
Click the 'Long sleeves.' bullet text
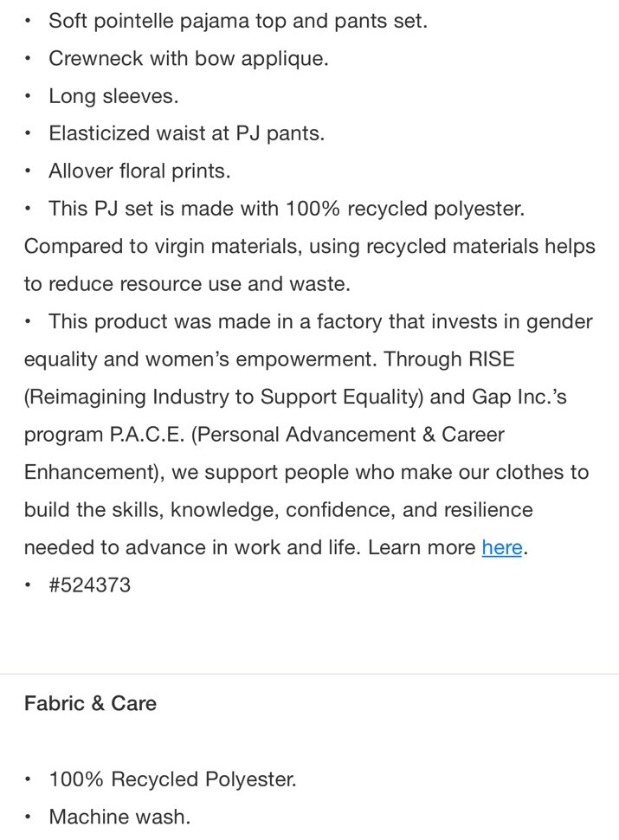coord(113,96)
